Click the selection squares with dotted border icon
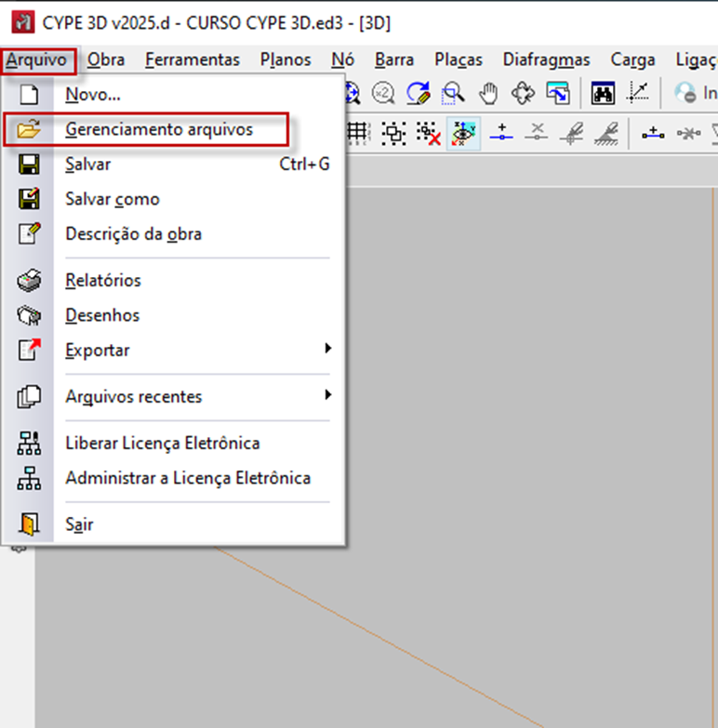The image size is (718, 728). (x=393, y=133)
